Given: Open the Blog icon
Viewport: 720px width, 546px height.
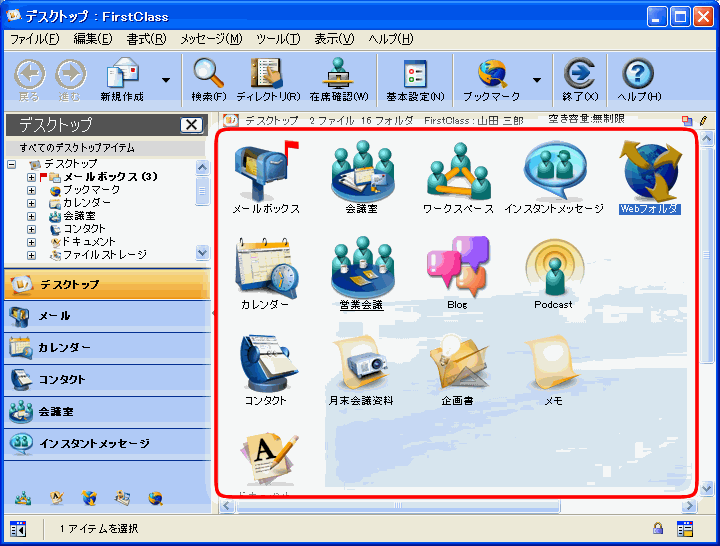Looking at the screenshot, I should (x=458, y=268).
